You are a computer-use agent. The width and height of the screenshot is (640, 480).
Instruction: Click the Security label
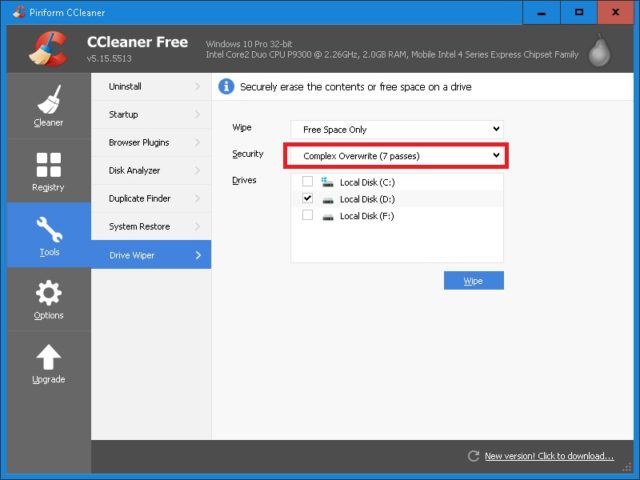click(248, 154)
